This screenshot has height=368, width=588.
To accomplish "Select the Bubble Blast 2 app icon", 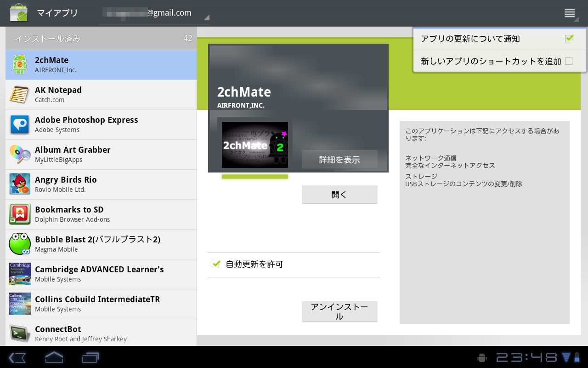I will (19, 244).
